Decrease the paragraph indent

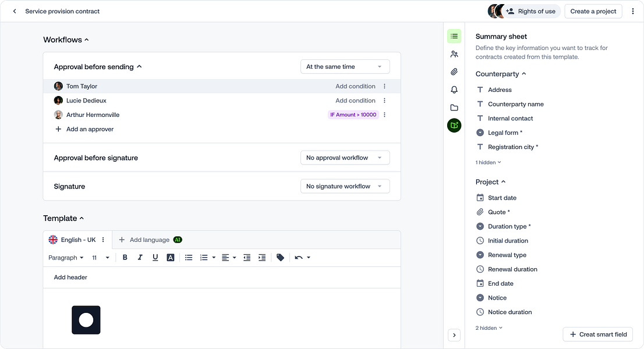point(247,258)
